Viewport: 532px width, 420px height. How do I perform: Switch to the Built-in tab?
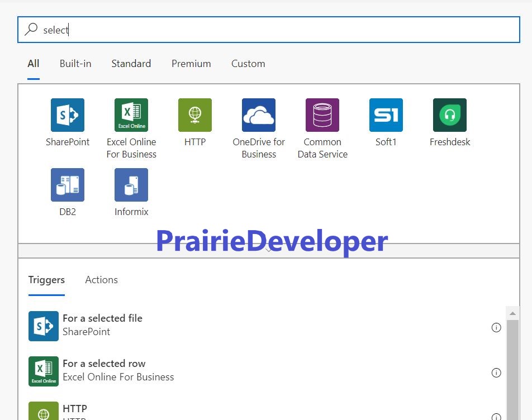(75, 64)
